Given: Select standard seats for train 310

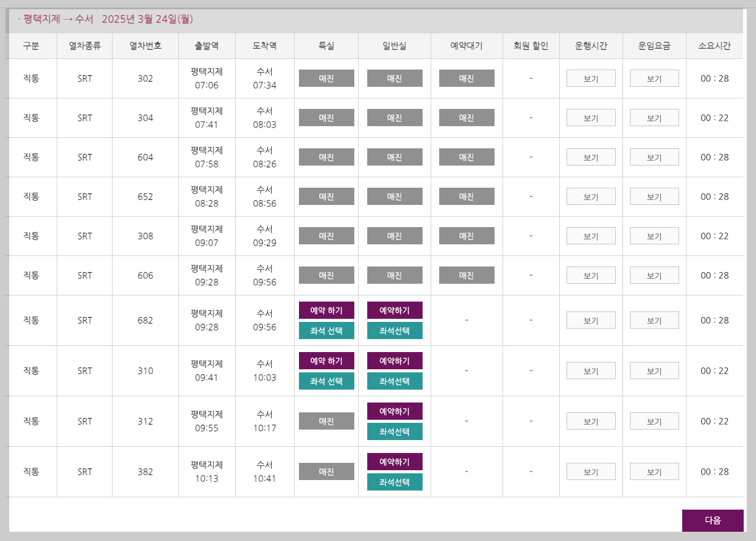Looking at the screenshot, I should 394,381.
